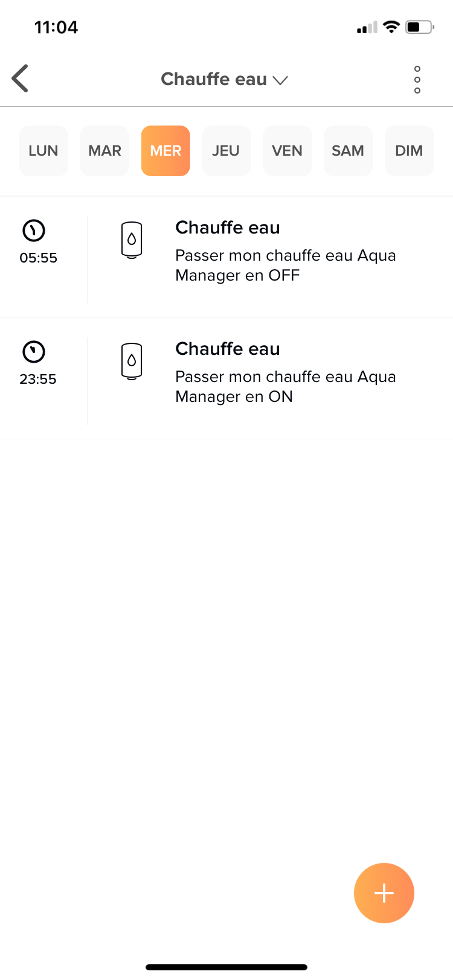The image size is (453, 980).
Task: Switch to the SAM day tab
Action: [x=348, y=151]
